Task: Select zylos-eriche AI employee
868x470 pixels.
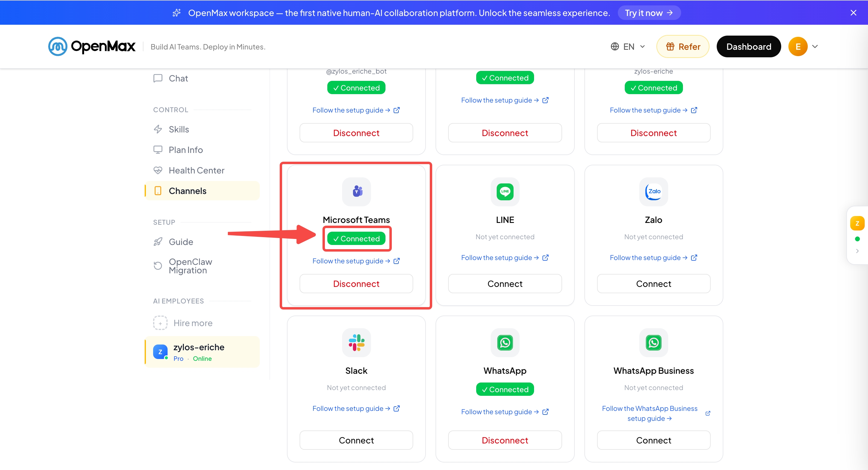Action: pyautogui.click(x=202, y=352)
